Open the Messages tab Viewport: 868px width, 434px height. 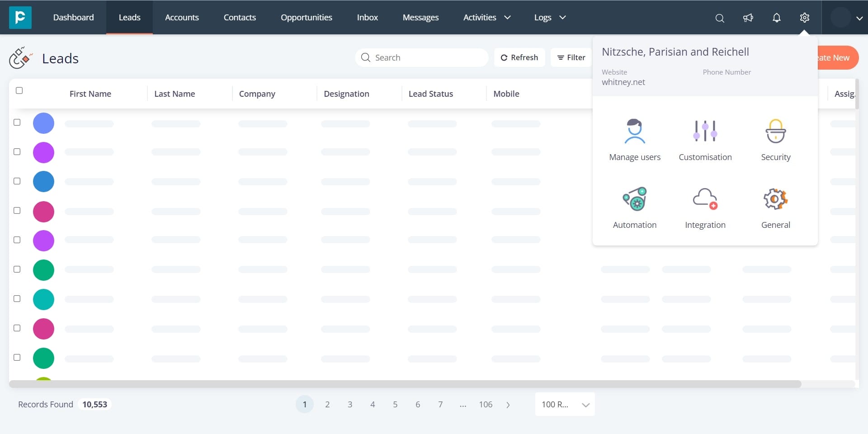pyautogui.click(x=420, y=17)
